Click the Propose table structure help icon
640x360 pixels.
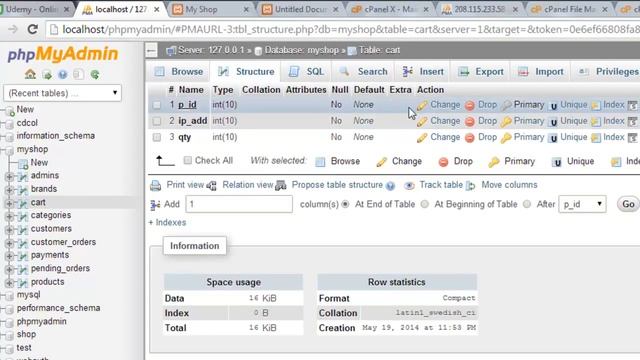[x=391, y=186]
